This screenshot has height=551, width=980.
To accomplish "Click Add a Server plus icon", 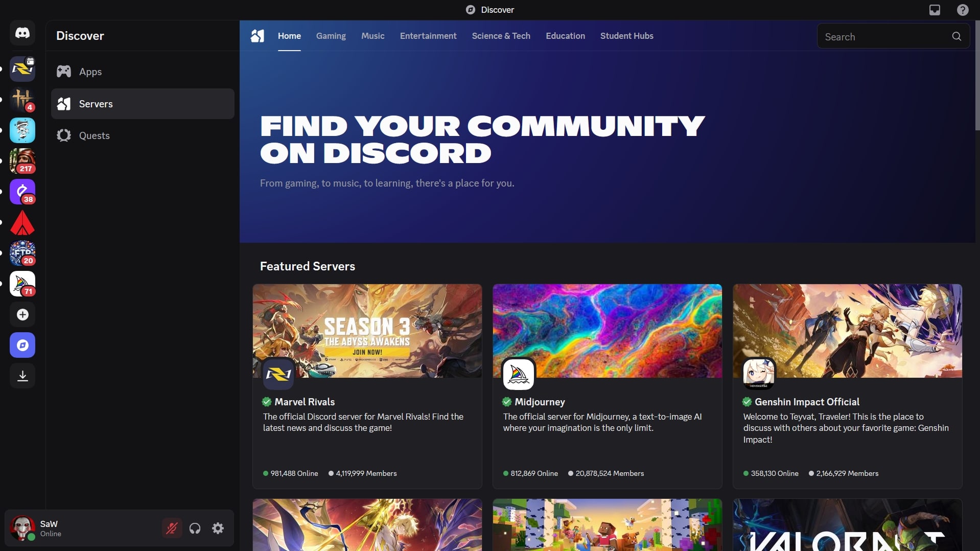I will tap(22, 314).
